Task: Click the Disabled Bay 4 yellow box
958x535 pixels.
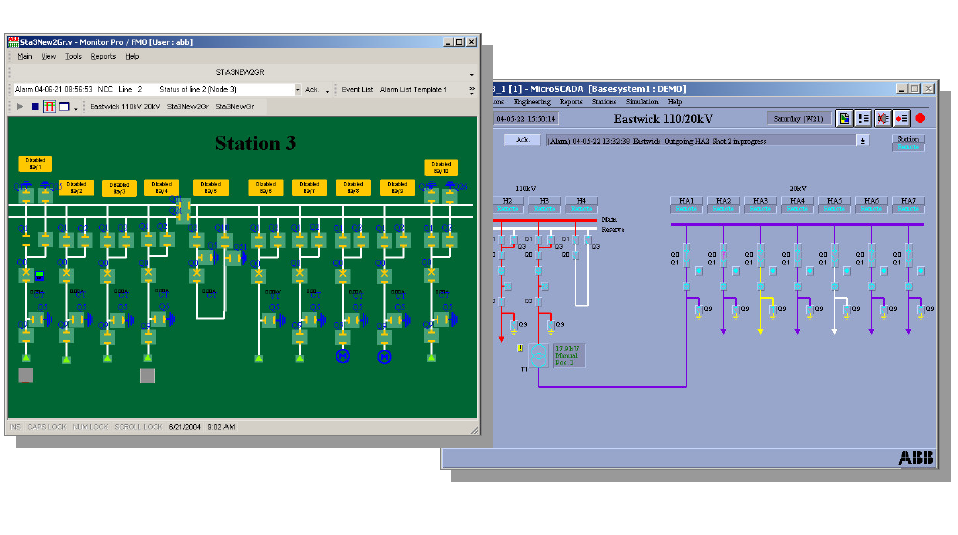Action: (x=161, y=187)
